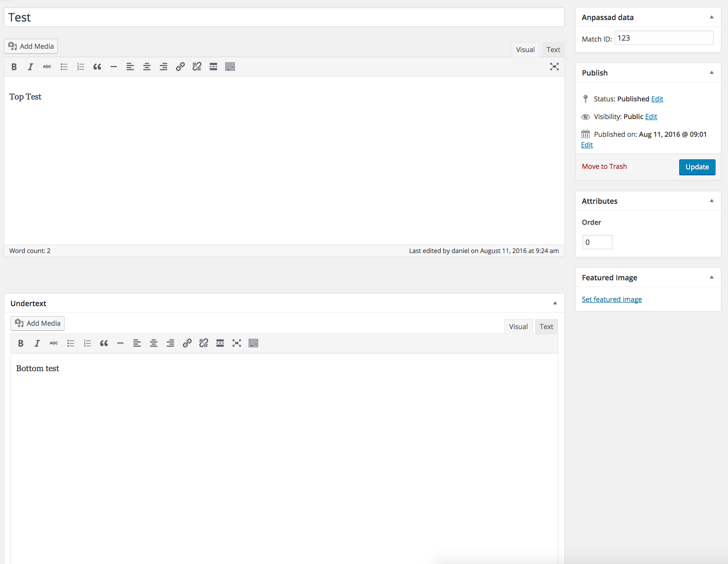
Task: Insert Read More tag in the top editor
Action: pos(213,67)
